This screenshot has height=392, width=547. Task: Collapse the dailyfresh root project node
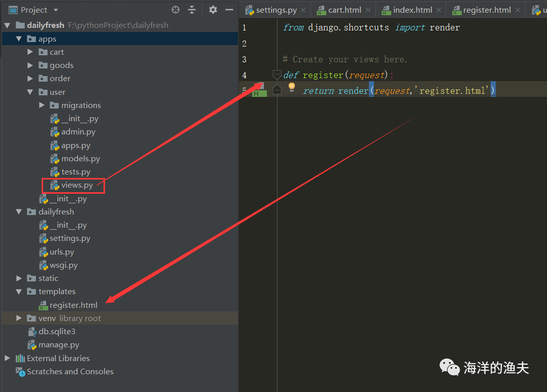pos(7,25)
